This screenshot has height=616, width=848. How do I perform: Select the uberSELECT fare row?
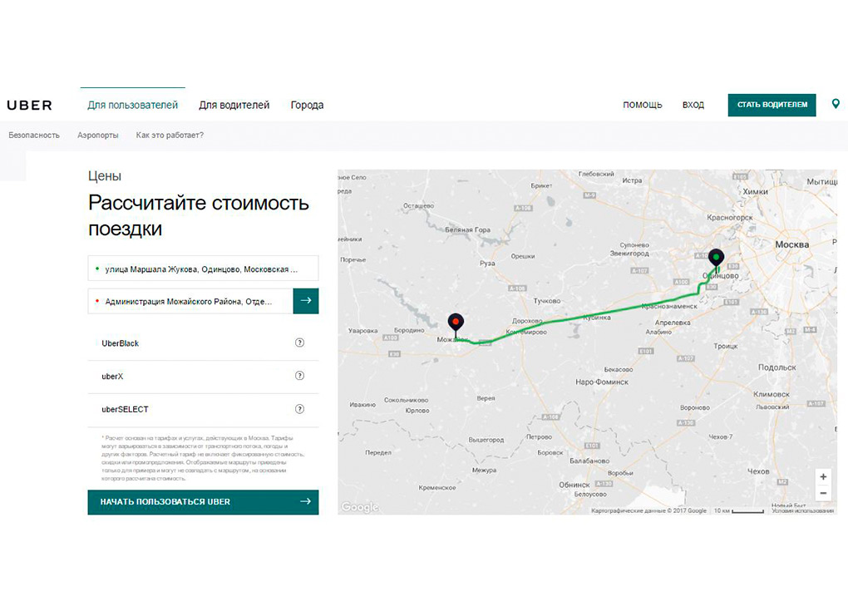pos(204,409)
